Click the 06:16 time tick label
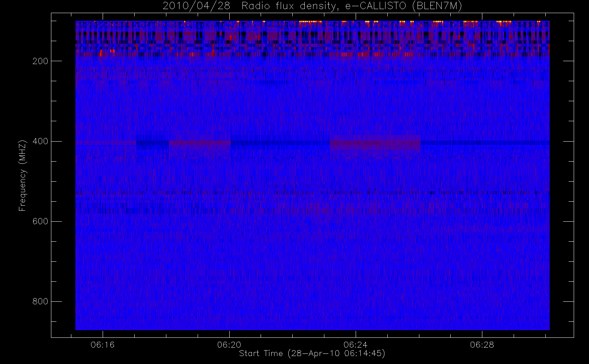The width and height of the screenshot is (589, 364). [103, 345]
